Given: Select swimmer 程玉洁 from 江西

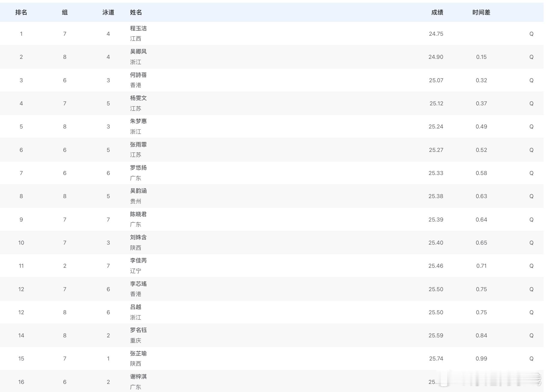Looking at the screenshot, I should click(x=138, y=29).
